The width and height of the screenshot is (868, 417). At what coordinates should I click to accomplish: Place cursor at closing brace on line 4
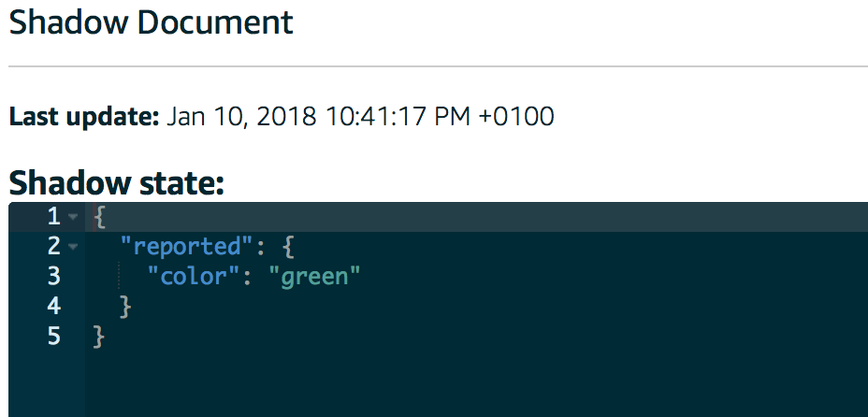pos(125,306)
